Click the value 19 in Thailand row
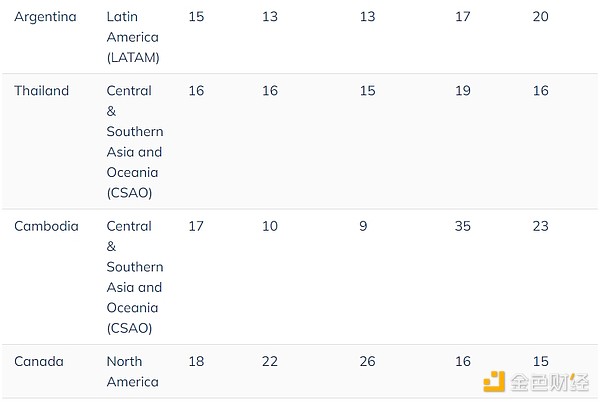Image resolution: width=600 pixels, height=403 pixels. tap(462, 91)
